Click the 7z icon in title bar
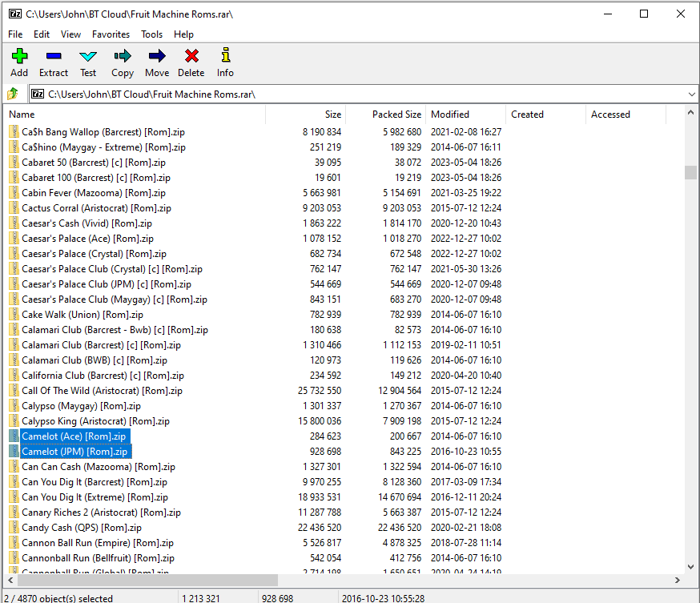 pyautogui.click(x=15, y=14)
